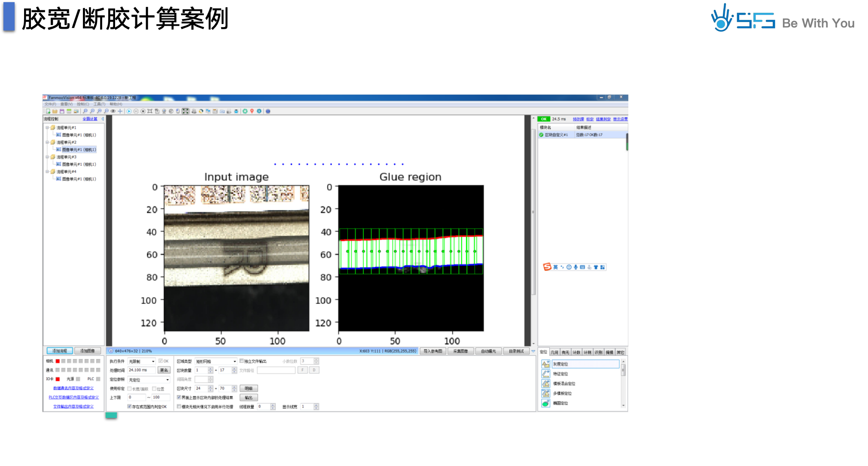The image size is (868, 466).
Task: Click the Open folder toolbar icon
Action: click(x=55, y=111)
